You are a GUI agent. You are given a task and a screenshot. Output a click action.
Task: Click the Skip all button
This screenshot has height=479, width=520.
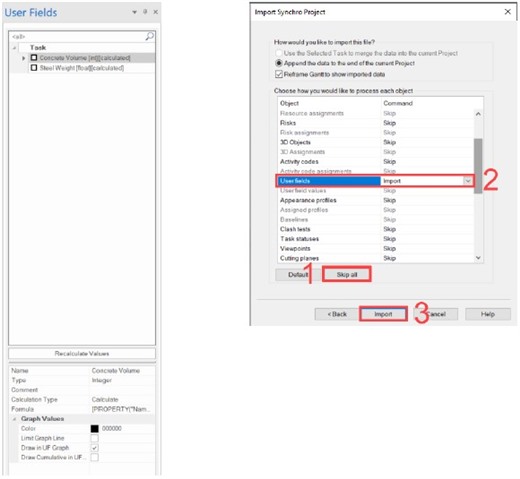347,274
